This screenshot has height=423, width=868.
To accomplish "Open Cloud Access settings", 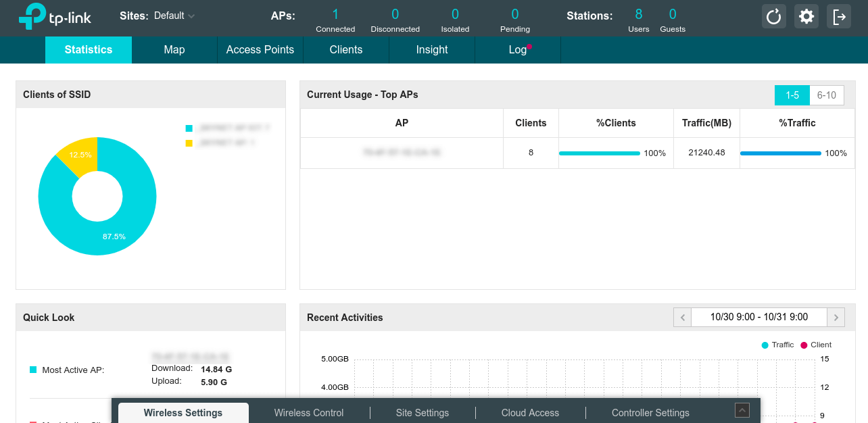I will pyautogui.click(x=530, y=413).
